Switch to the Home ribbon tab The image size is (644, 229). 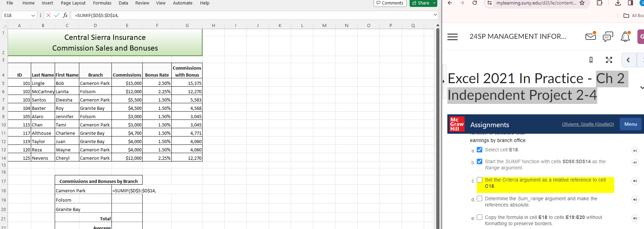(28, 3)
